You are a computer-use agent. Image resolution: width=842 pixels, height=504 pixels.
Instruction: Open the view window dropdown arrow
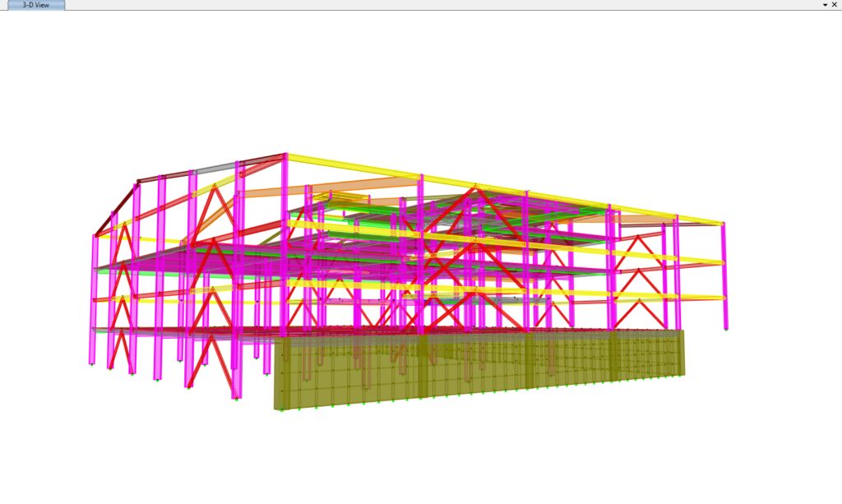[825, 5]
